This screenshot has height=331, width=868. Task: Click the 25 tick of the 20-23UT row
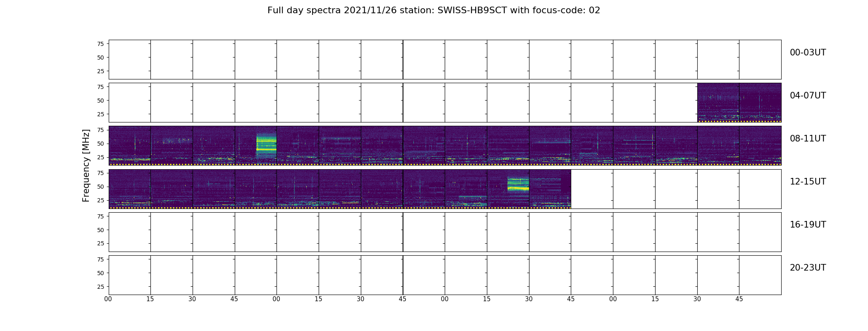click(x=100, y=287)
